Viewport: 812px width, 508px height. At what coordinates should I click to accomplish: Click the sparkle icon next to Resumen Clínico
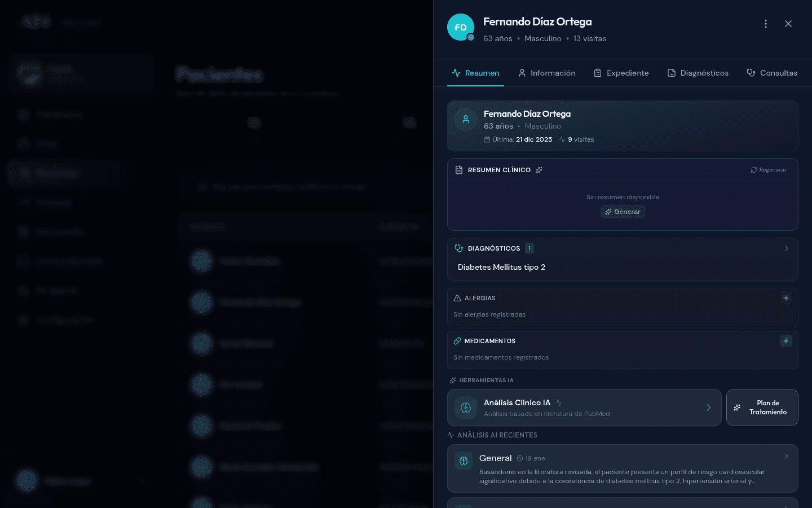[539, 170]
